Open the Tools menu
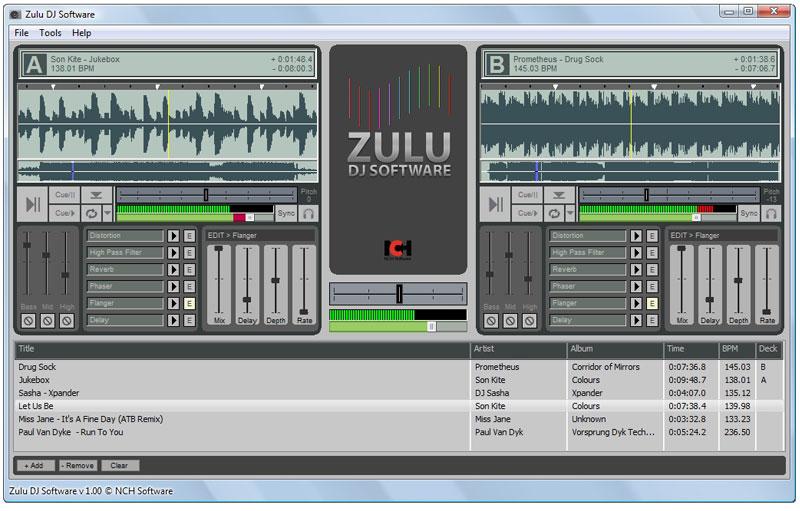Viewport: 800px width, 511px height. 50,33
